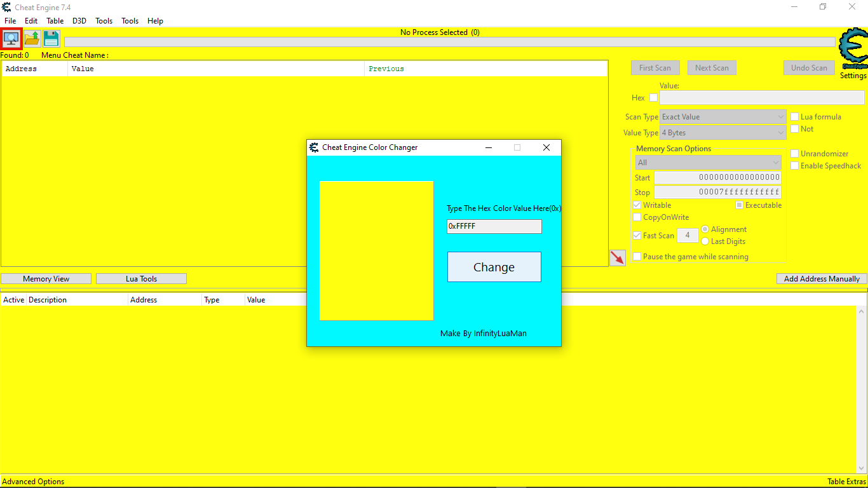Click the Type column header

pos(223,300)
